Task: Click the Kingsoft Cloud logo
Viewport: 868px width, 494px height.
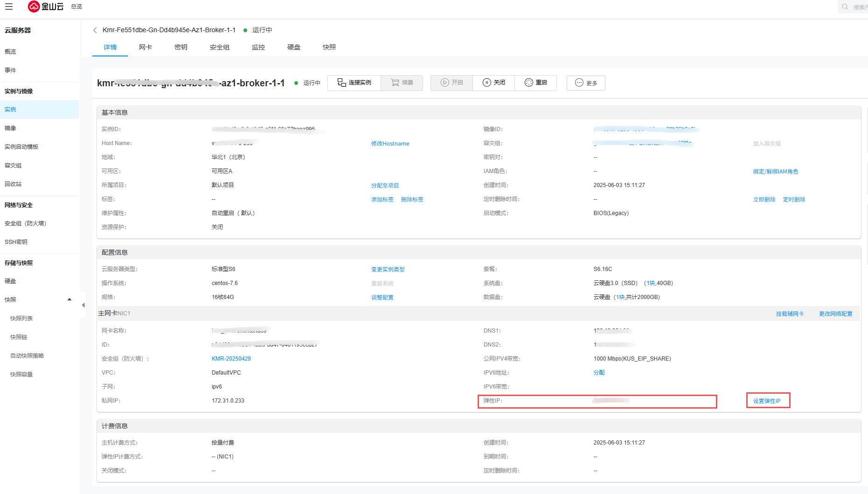Action: [46, 7]
